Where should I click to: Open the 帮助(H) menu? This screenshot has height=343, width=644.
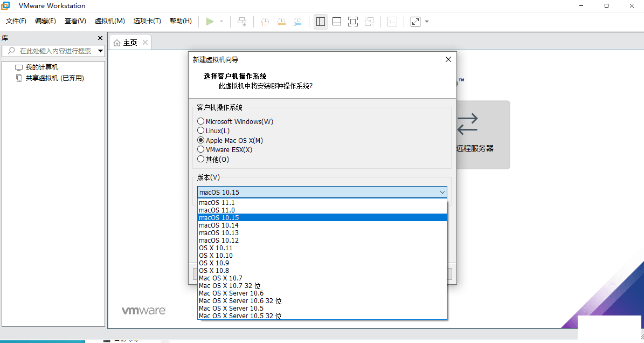181,21
